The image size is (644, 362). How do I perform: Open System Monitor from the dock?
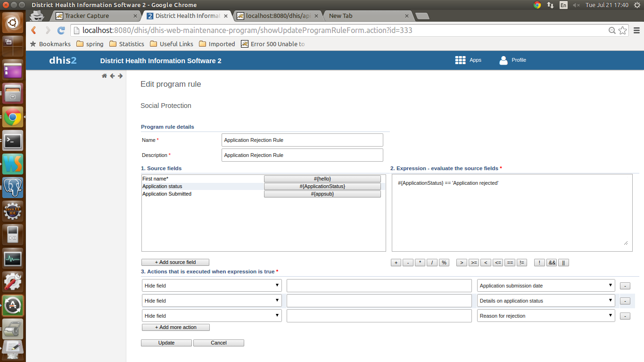coord(13,258)
